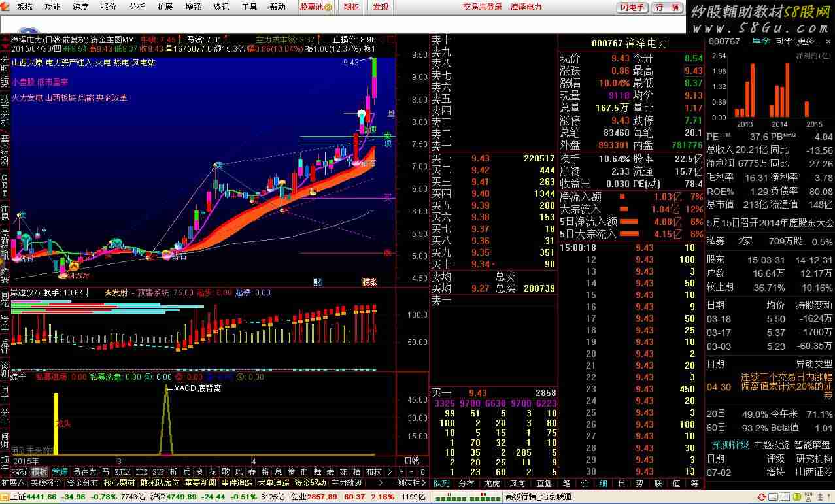The height and width of the screenshot is (504, 835).
Task: Click the 交易未登录 link
Action: click(483, 7)
